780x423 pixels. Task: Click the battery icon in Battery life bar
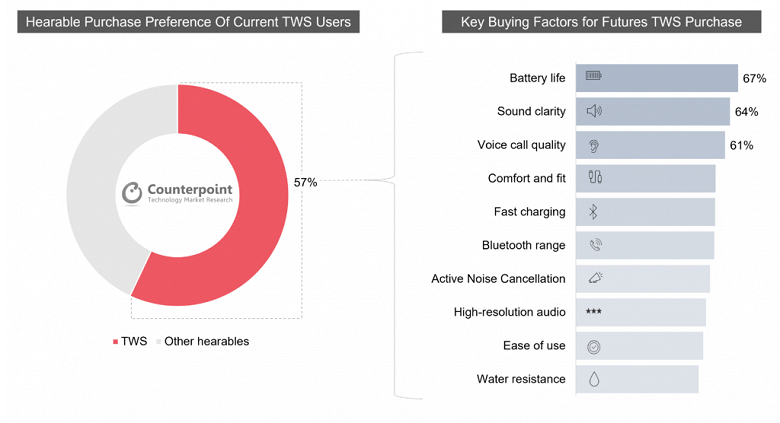(594, 77)
